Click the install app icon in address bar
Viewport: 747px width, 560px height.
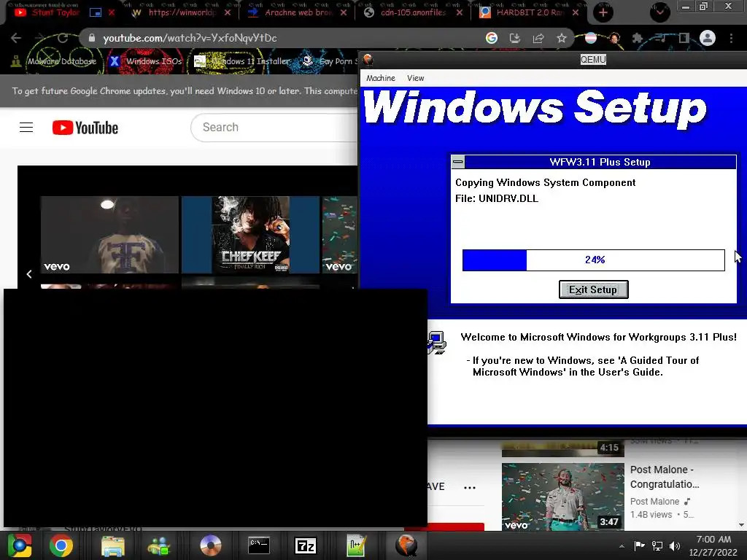515,38
